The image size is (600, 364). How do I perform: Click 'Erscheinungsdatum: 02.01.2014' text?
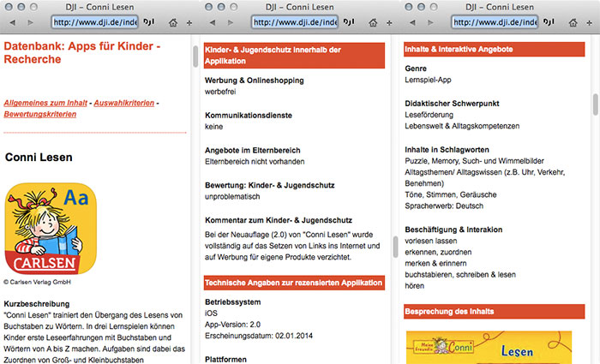click(x=259, y=336)
